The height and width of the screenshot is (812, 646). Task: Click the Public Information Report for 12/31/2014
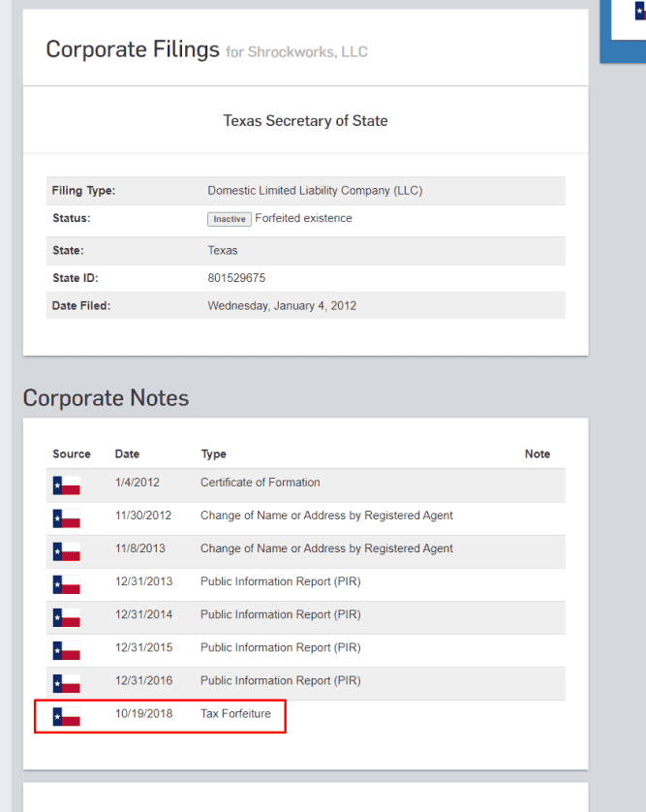(281, 614)
